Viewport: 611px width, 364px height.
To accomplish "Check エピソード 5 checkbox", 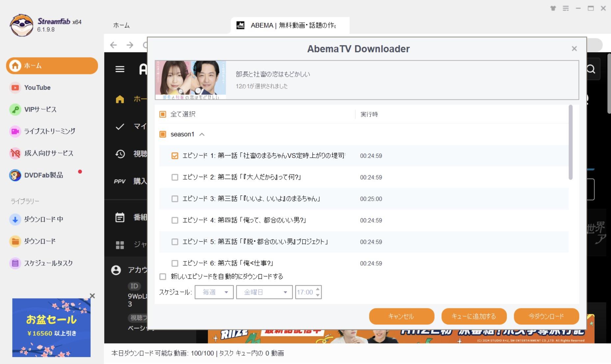I will [175, 242].
